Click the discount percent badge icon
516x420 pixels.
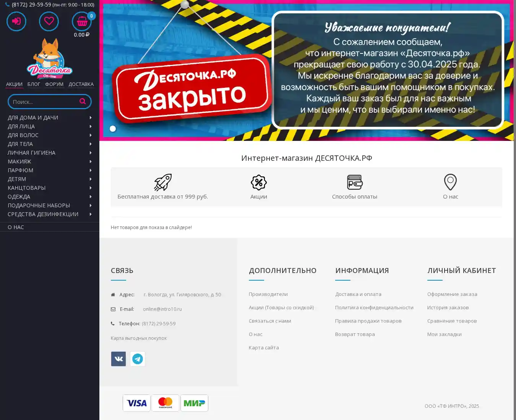(x=259, y=182)
